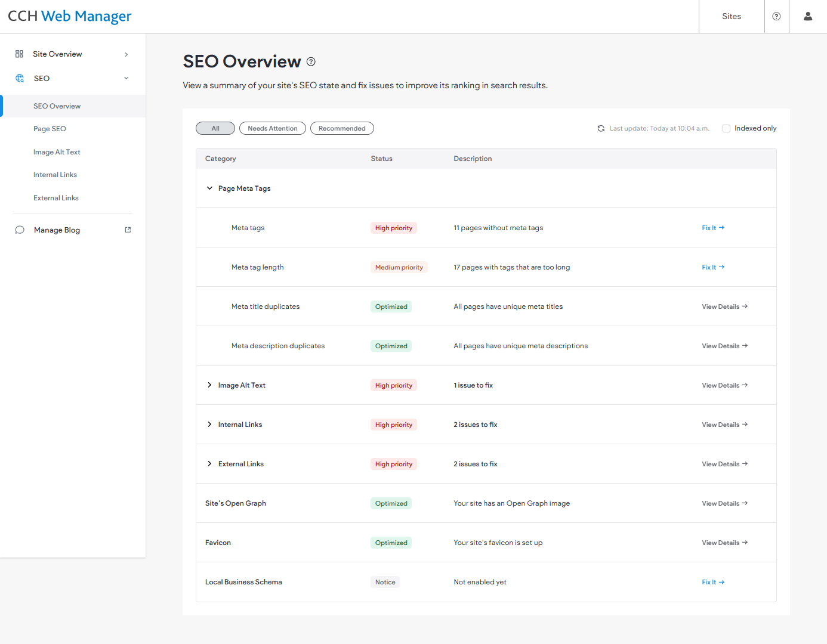Select the Needs Attention filter
Image resolution: width=827 pixels, height=644 pixels.
[x=273, y=128]
